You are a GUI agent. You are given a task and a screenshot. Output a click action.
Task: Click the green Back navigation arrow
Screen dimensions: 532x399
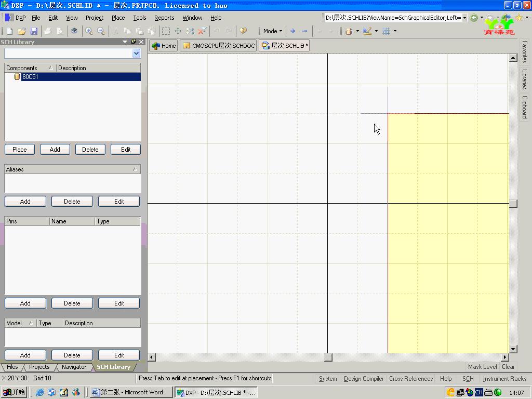(x=474, y=18)
